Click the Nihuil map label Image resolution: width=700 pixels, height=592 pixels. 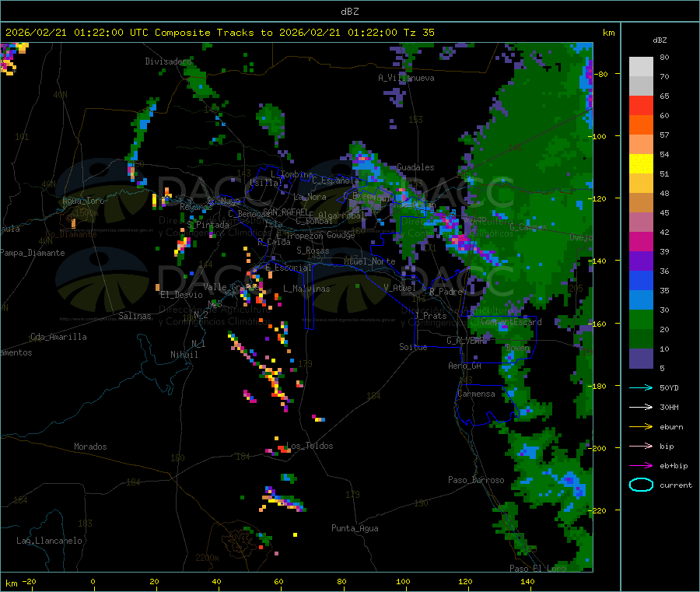(184, 355)
